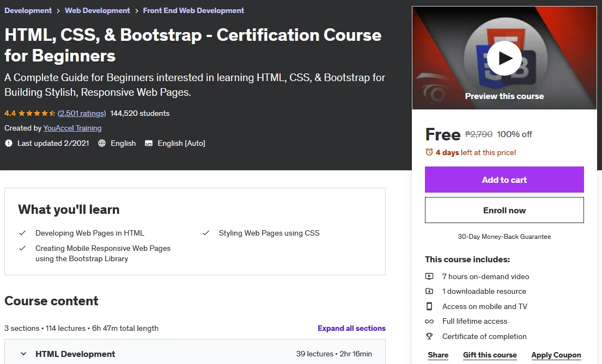Click the Enroll now button
This screenshot has height=364, width=602.
[x=504, y=210]
